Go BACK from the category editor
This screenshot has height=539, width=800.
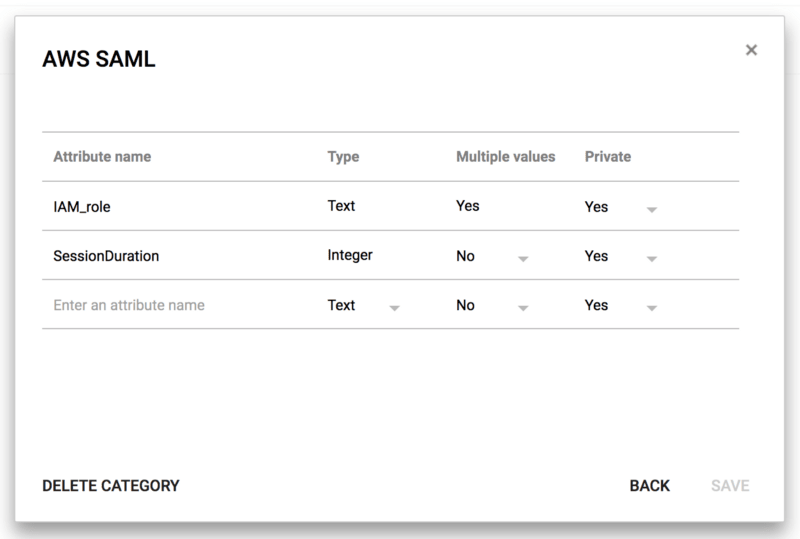649,485
